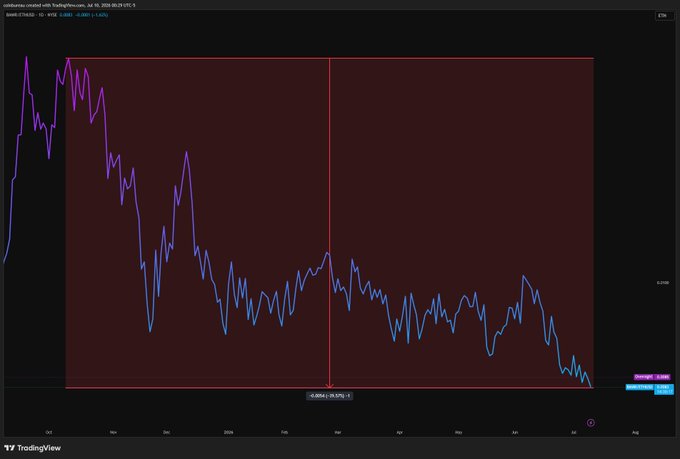
Task: Open the TradingView logo link
Action: click(x=33, y=448)
